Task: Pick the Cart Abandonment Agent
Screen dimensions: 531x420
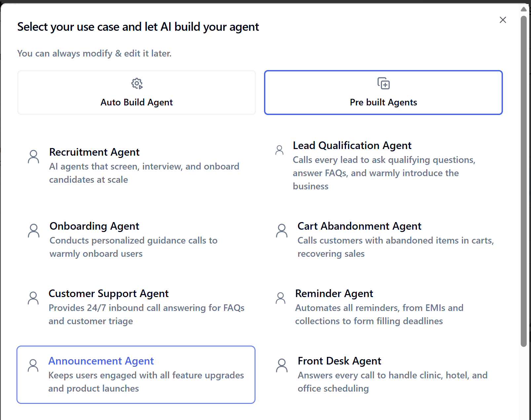Action: (x=360, y=226)
